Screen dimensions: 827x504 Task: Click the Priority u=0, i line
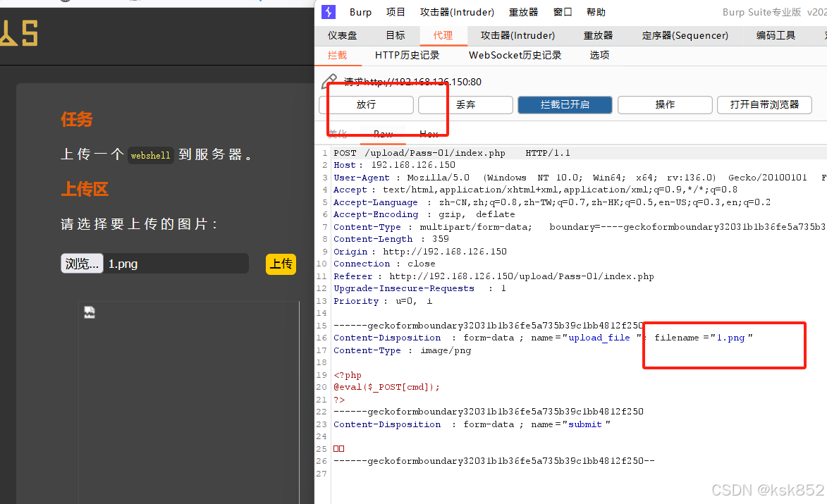tap(382, 301)
